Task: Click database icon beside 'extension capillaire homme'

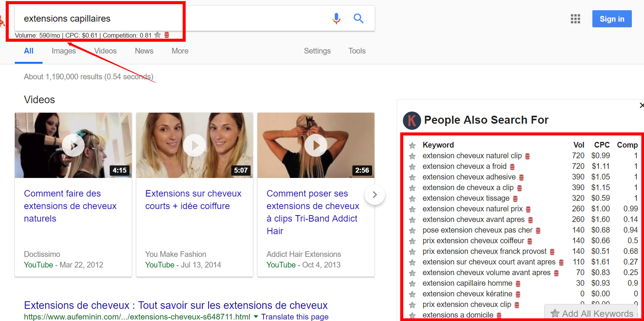Action: click(518, 284)
